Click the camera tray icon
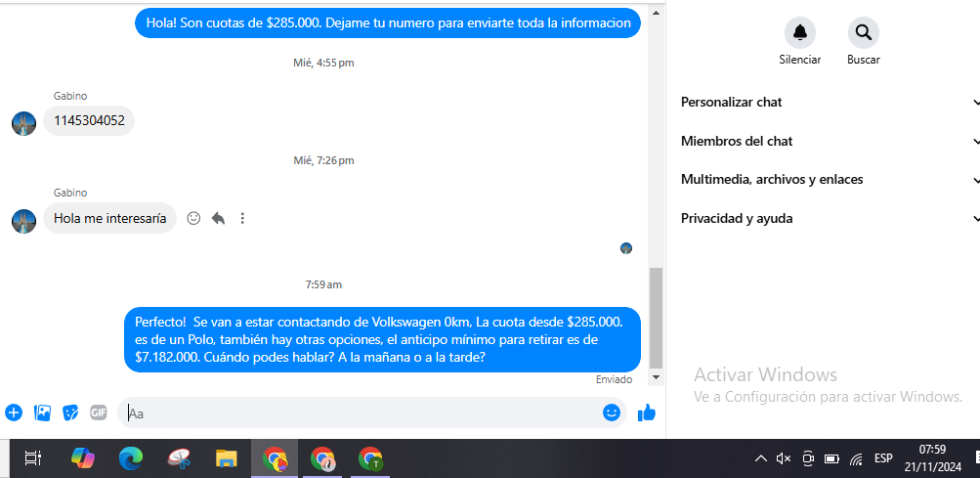This screenshot has height=478, width=980. coord(807,458)
